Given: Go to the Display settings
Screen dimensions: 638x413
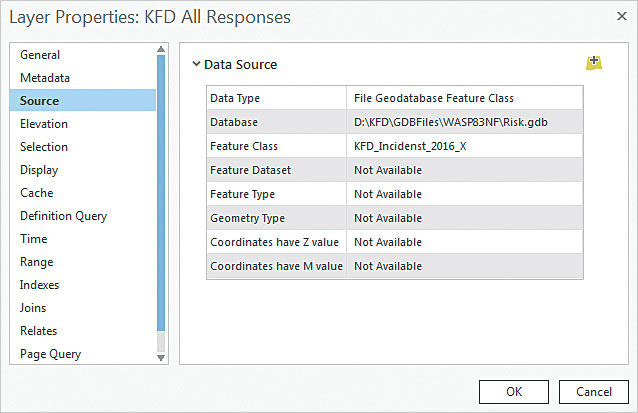Looking at the screenshot, I should [x=39, y=170].
